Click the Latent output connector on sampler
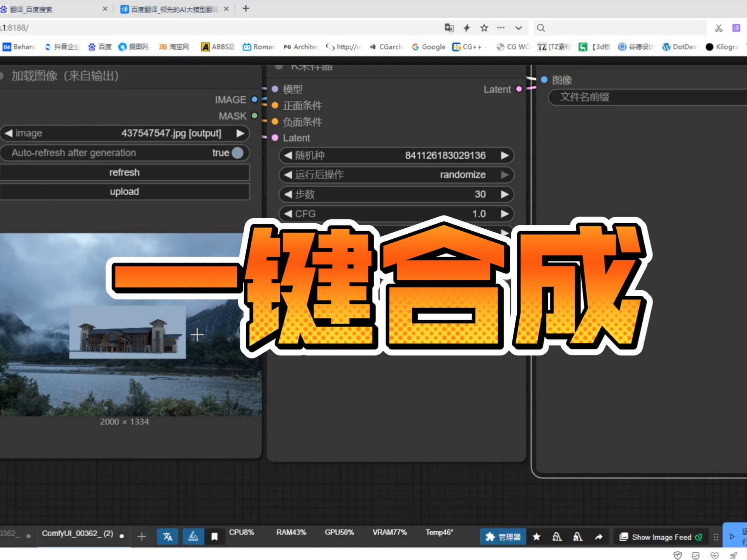747x560 pixels. pos(519,89)
